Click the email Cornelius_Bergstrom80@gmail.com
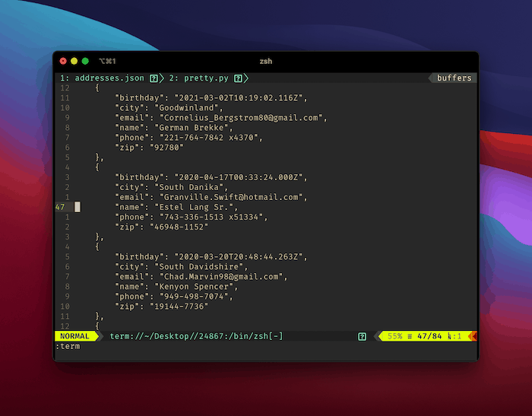 [x=241, y=118]
